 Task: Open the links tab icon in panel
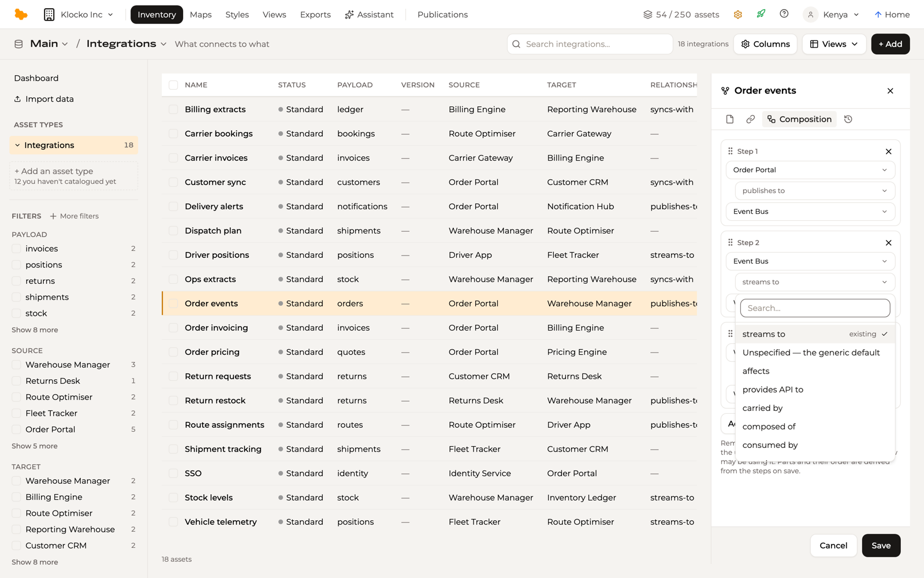coord(750,119)
